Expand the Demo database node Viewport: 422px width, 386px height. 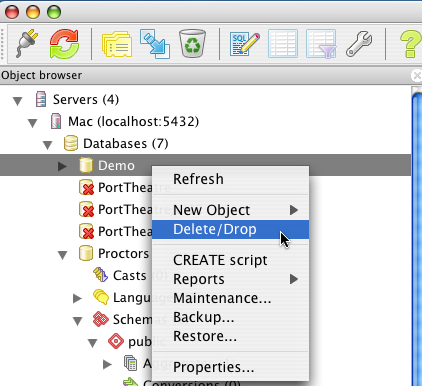tap(62, 166)
